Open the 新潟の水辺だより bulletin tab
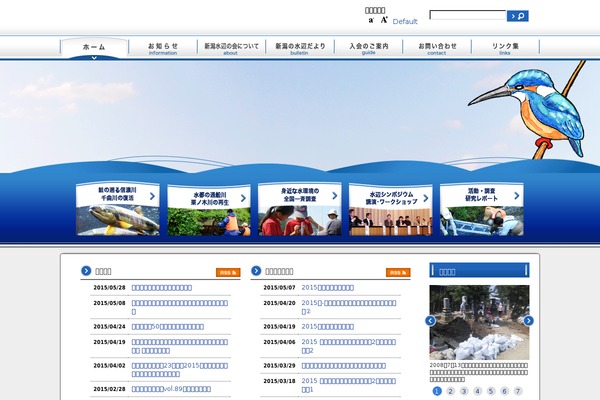The height and width of the screenshot is (400, 600). (x=300, y=48)
